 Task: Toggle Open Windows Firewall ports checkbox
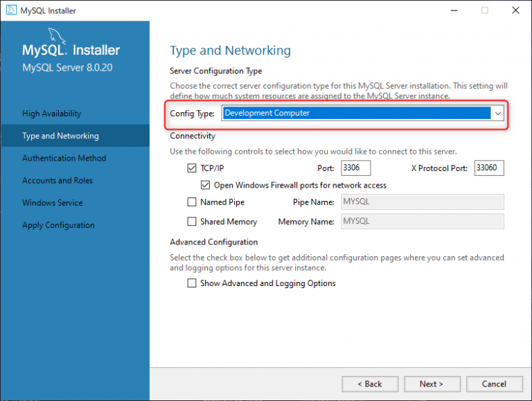205,186
